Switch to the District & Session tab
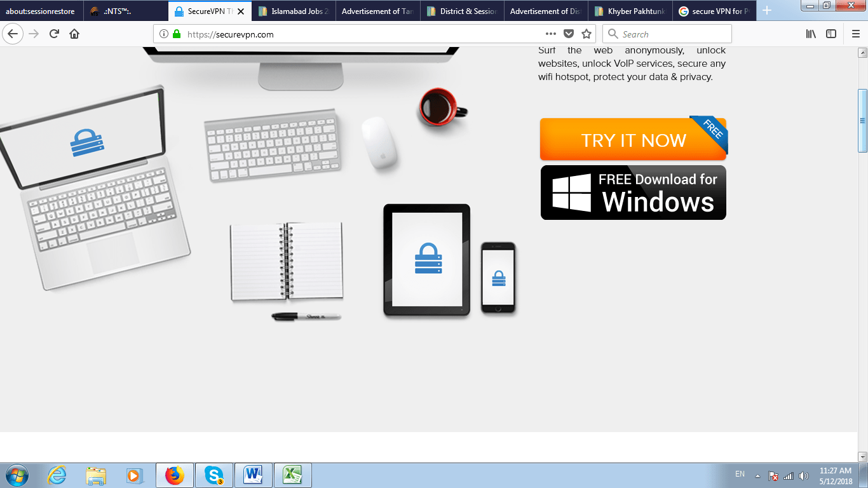 pos(462,11)
